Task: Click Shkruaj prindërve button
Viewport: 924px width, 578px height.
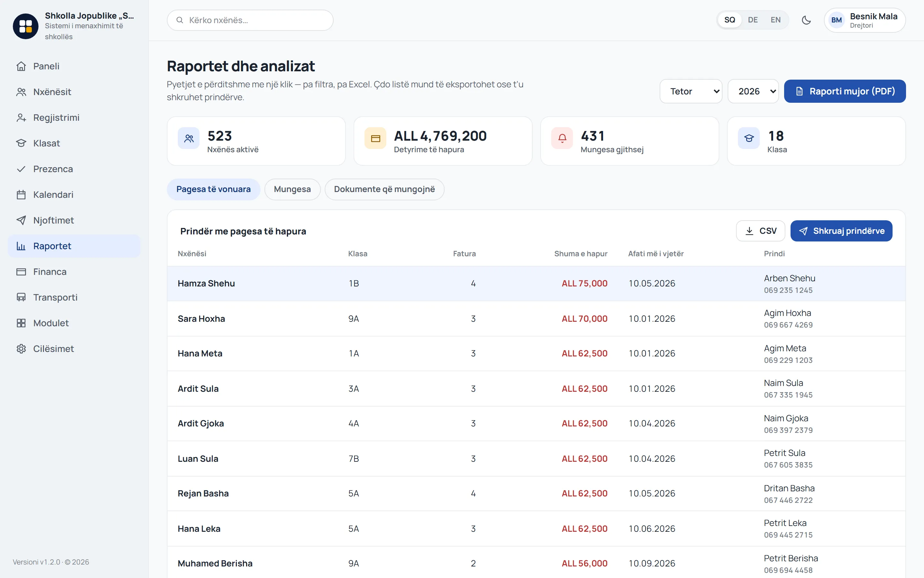Action: [x=841, y=231]
